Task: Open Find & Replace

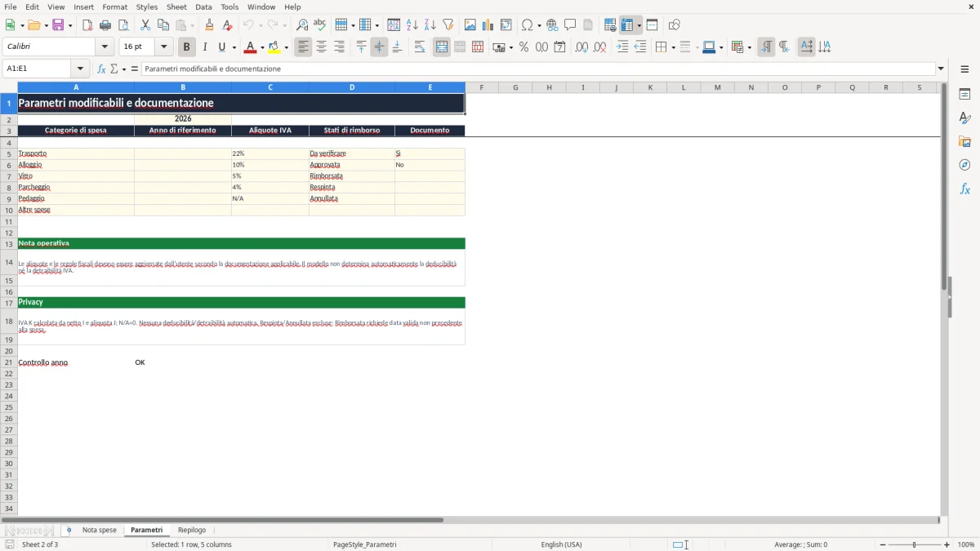Action: [x=302, y=25]
